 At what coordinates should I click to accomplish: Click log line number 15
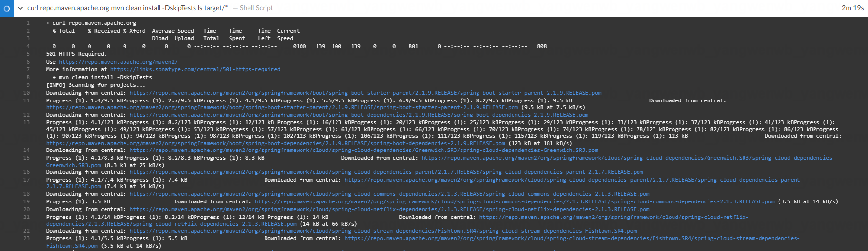27,158
